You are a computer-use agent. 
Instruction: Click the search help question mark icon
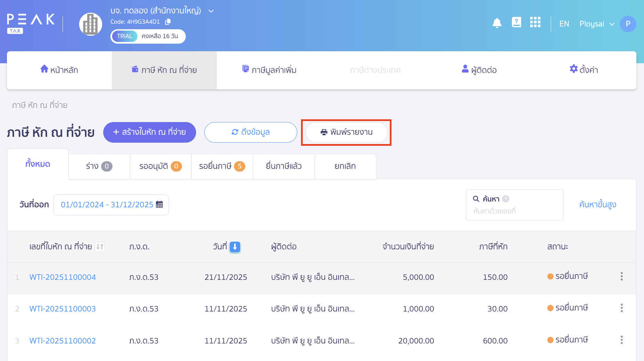pos(505,199)
